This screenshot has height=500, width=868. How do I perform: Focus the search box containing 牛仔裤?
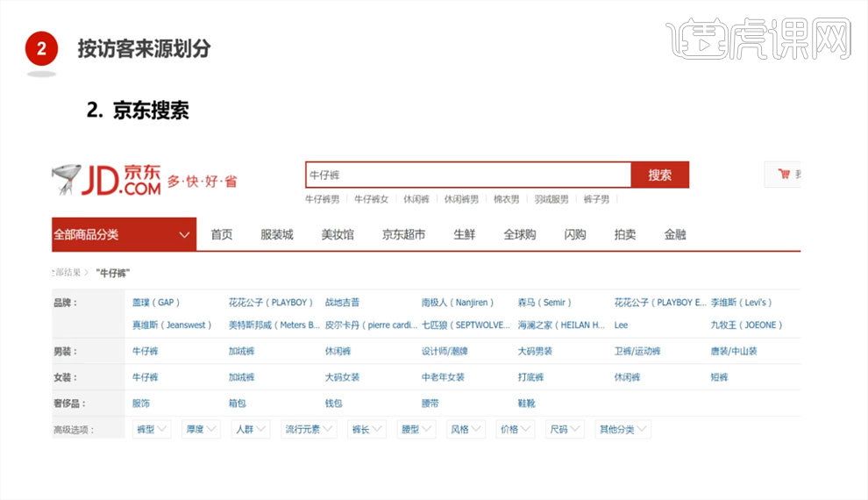468,175
